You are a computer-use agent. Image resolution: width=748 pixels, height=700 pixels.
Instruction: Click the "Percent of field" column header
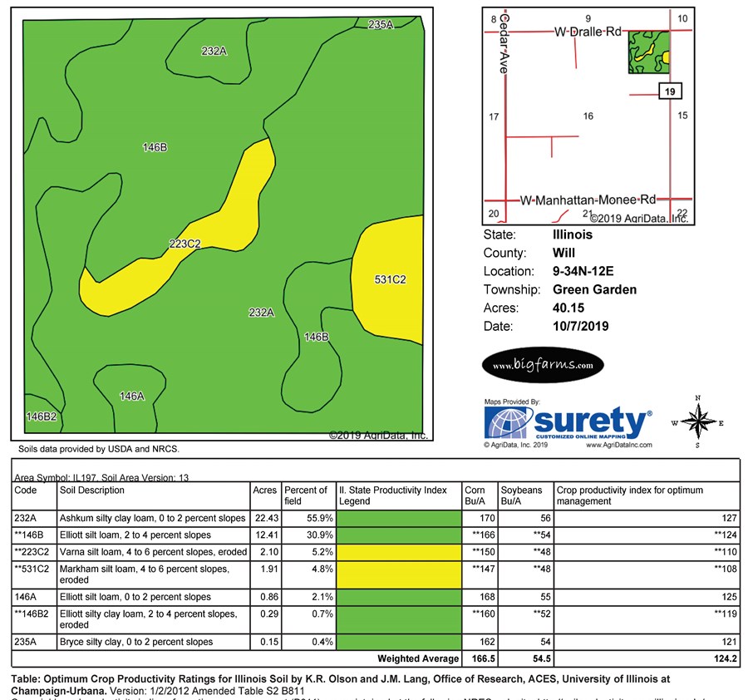click(x=306, y=495)
